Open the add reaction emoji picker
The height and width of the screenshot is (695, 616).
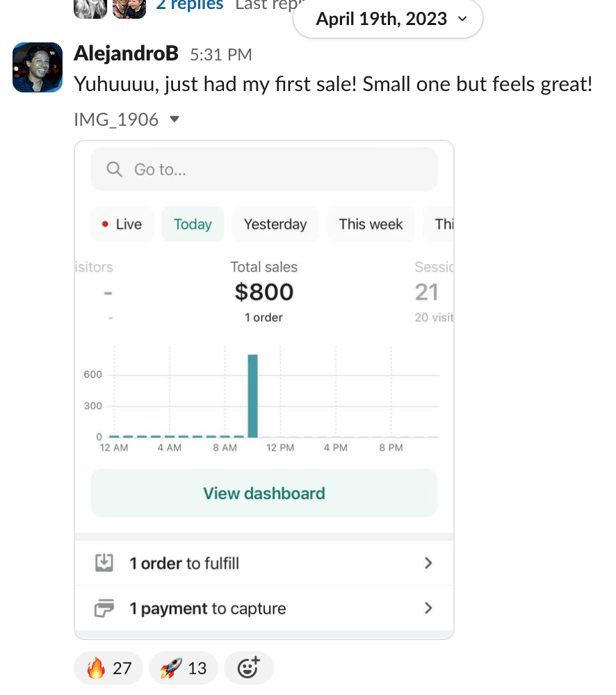tap(248, 668)
